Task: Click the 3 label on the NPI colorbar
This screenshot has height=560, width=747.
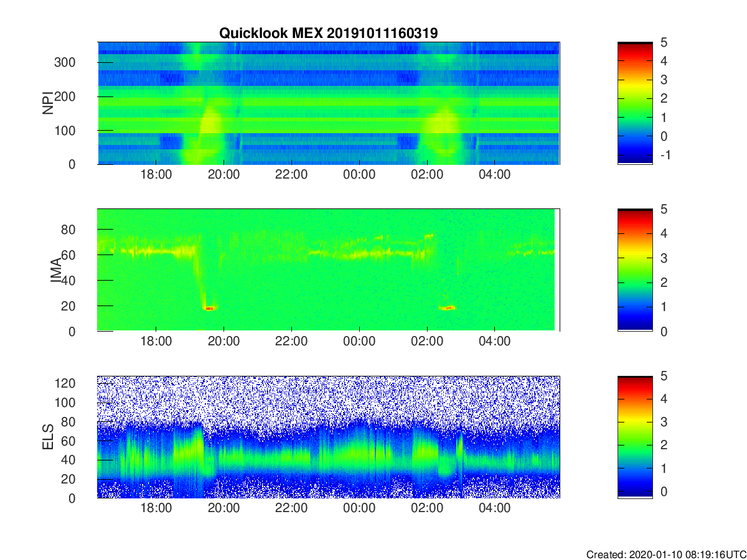Action: pyautogui.click(x=663, y=80)
